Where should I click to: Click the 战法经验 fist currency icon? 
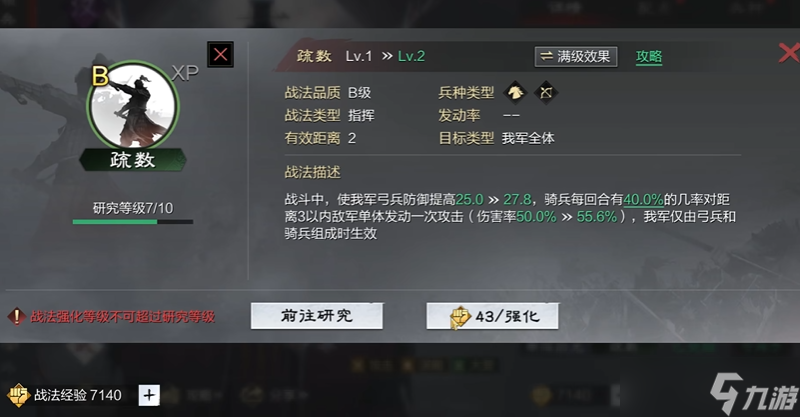pos(18,395)
